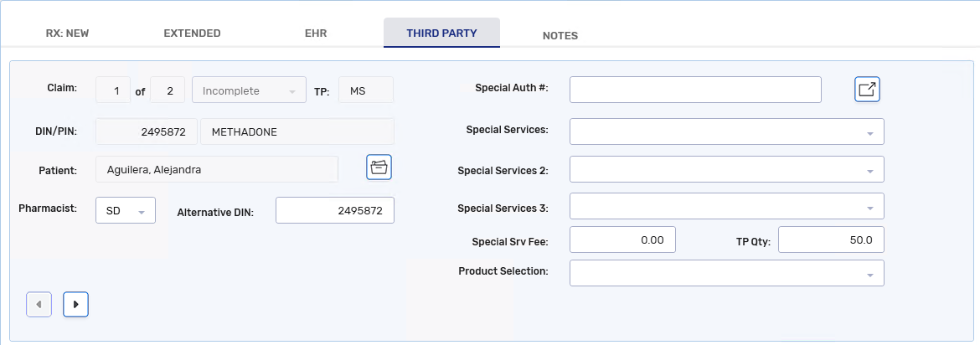Open the EXTENDED tab

click(192, 33)
